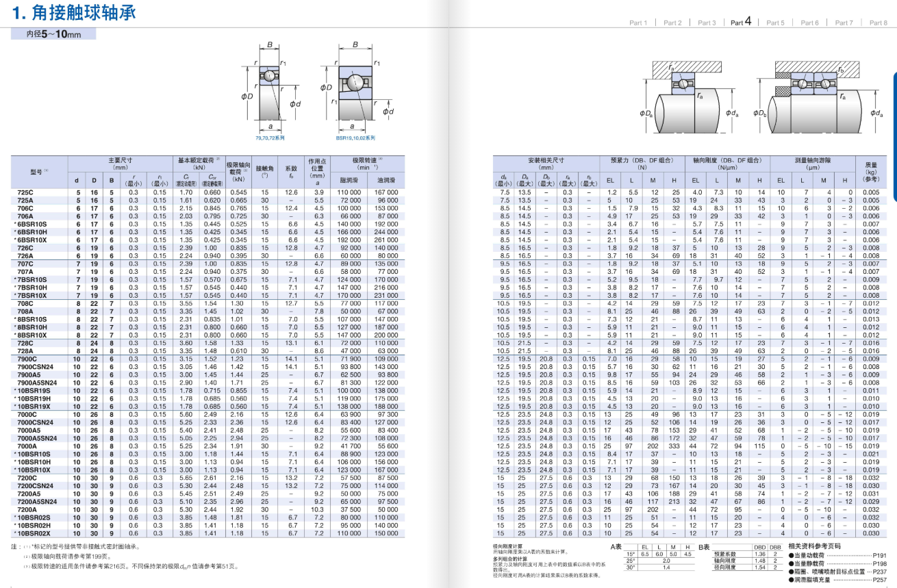Click model number 706C
Viewport: 897px width, 588px height.
[25, 208]
